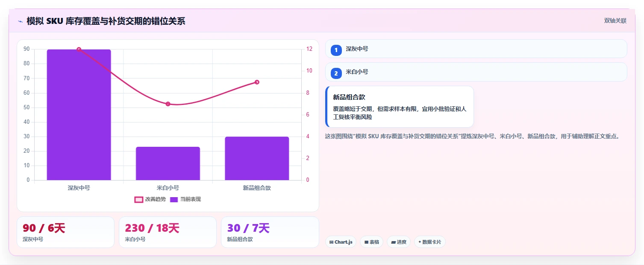Viewport: 644px width, 265px height.
Task: Click the 米白小号 x-axis label
Action: pyautogui.click(x=168, y=188)
